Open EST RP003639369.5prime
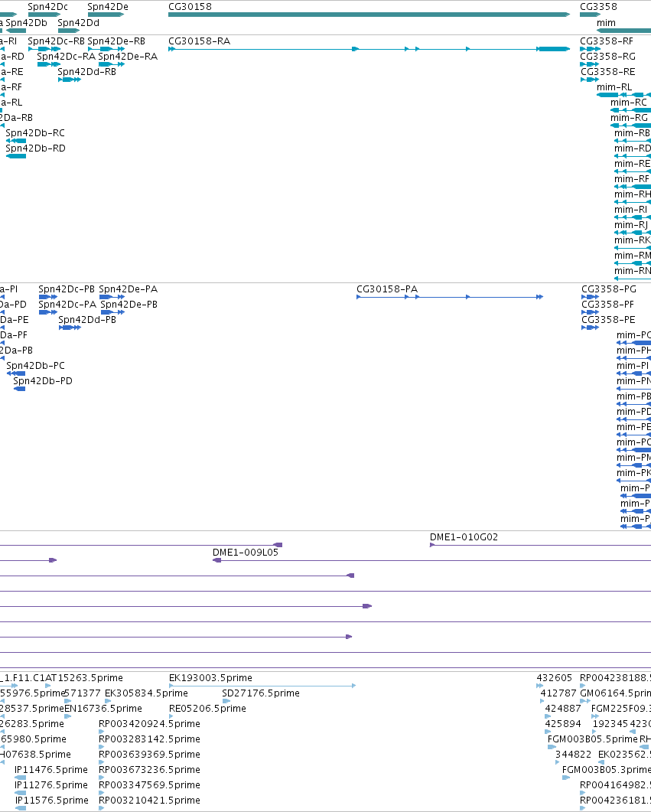Screen dimensions: 651x812 click(x=150, y=755)
